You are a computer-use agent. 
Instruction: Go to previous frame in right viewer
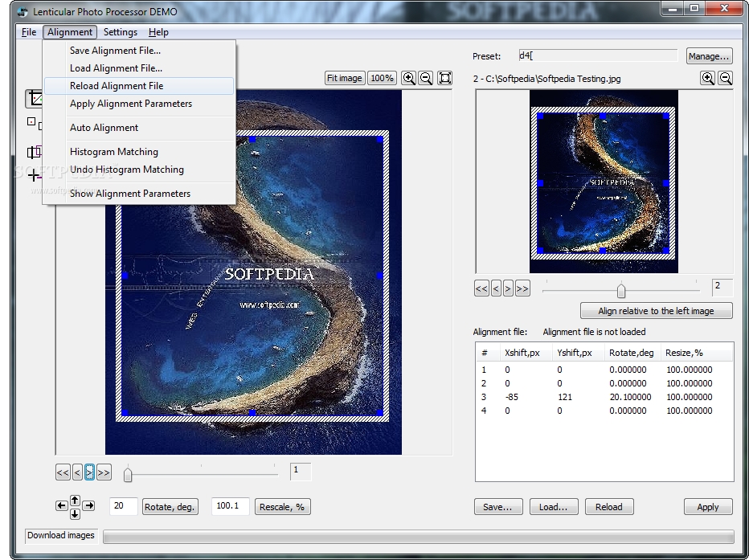[496, 288]
